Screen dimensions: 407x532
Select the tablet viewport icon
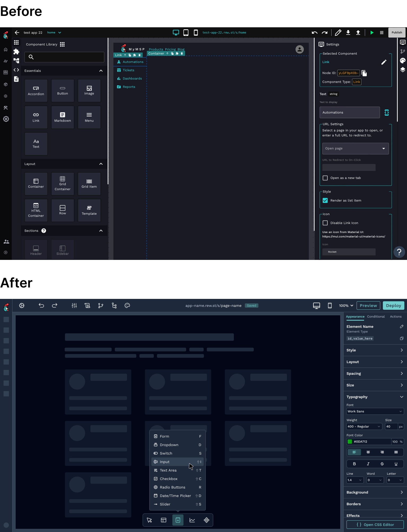[x=186, y=33]
